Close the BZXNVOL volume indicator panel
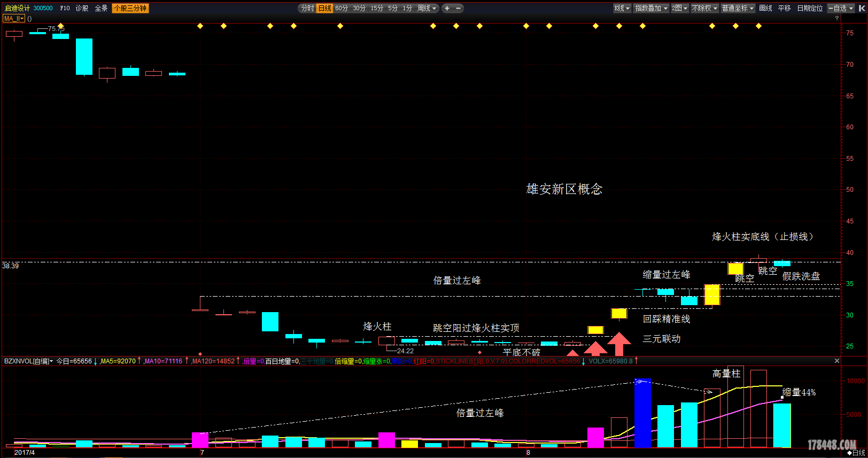The height and width of the screenshot is (458, 868). pyautogui.click(x=837, y=361)
